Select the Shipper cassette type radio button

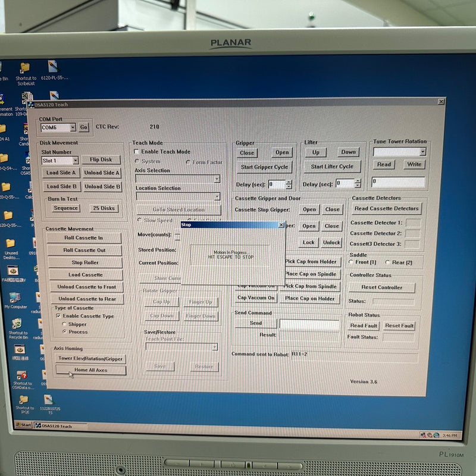[64, 323]
